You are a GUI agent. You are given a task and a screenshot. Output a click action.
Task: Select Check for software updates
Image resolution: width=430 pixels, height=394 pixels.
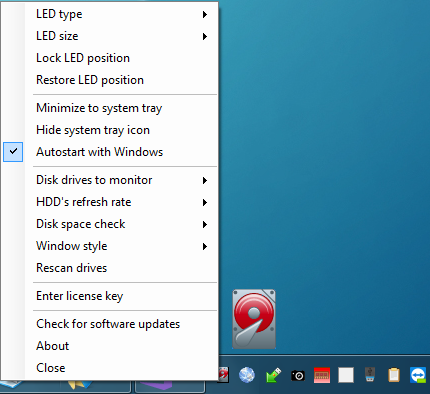(108, 324)
